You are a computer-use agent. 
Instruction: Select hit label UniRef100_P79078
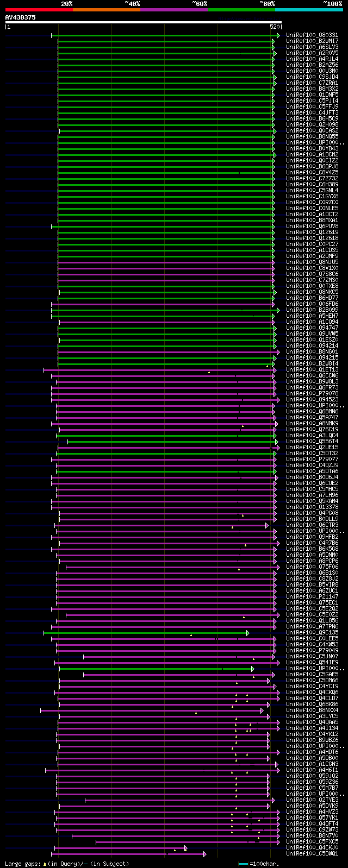click(312, 394)
